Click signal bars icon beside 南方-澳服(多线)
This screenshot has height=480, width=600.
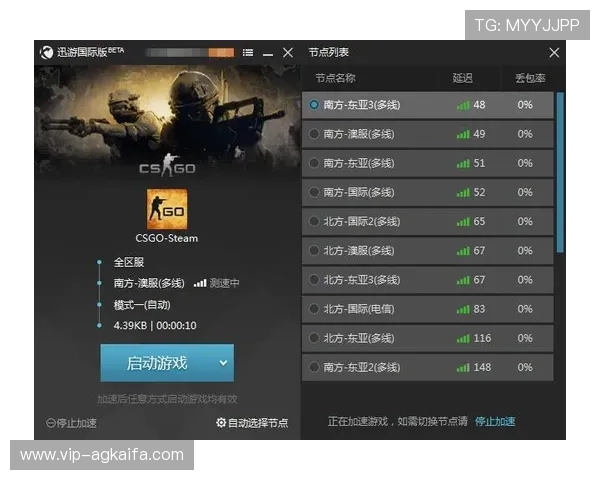[200, 283]
